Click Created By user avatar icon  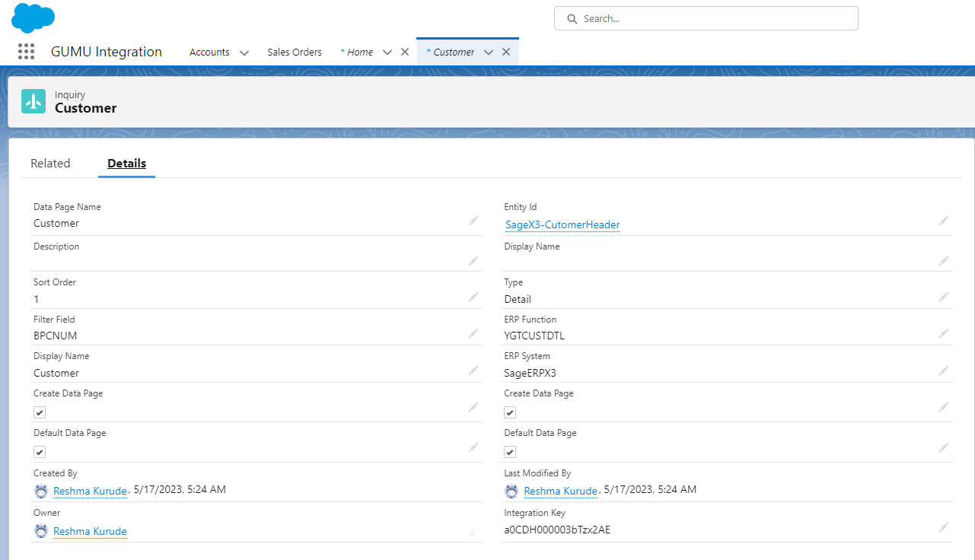[x=41, y=491]
